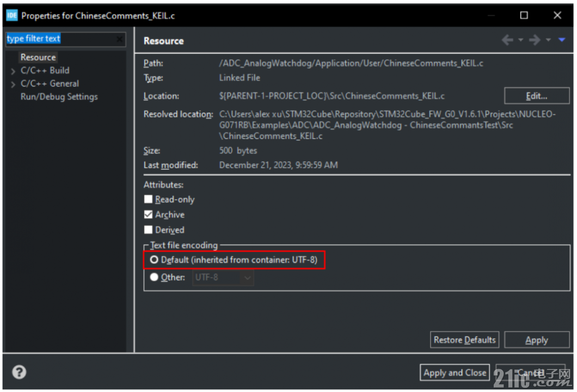The image size is (577, 392).
Task: Maximize the Properties dialog window
Action: click(x=524, y=15)
